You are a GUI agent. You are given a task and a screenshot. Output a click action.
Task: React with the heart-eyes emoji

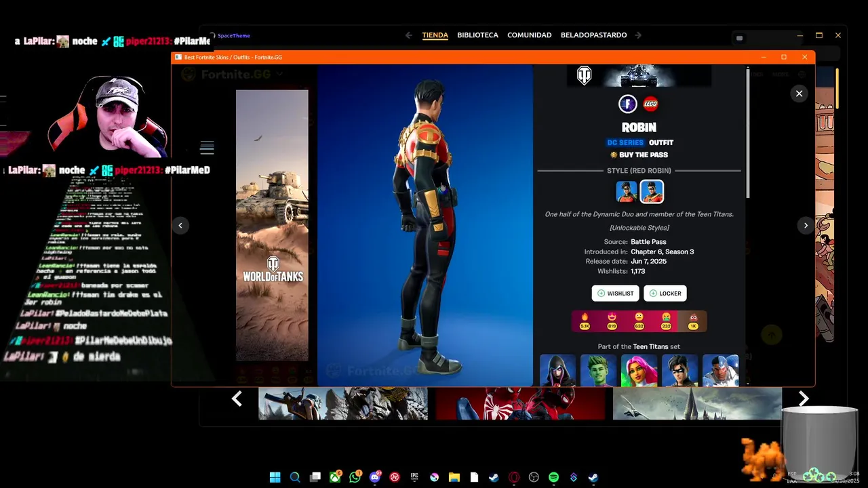(612, 321)
